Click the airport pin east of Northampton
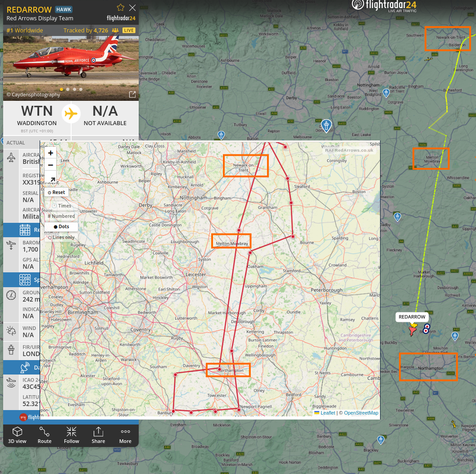This screenshot has width=476, height=474. coord(455,336)
